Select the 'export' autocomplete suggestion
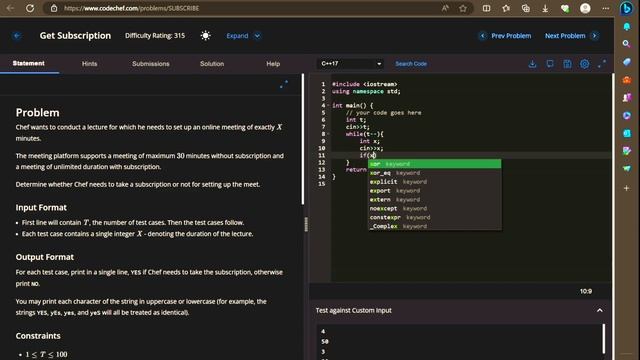This screenshot has width=640, height=360. 434,191
